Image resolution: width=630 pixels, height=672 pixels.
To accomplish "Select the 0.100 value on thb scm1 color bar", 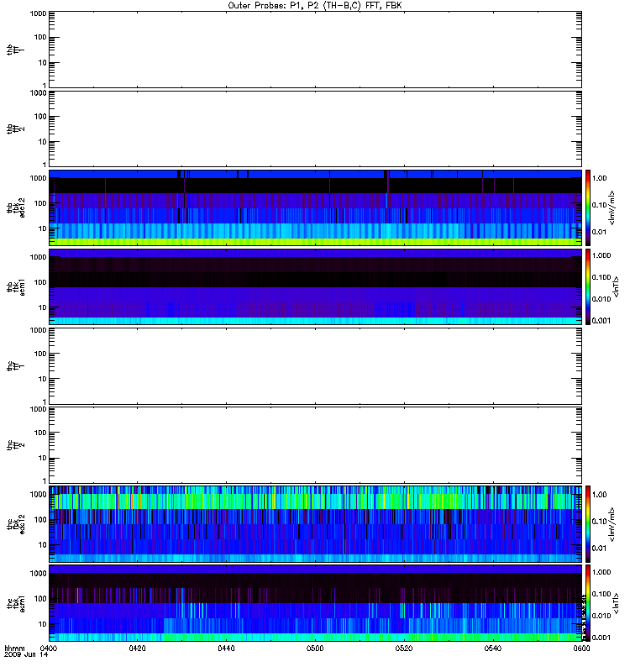I will click(601, 277).
